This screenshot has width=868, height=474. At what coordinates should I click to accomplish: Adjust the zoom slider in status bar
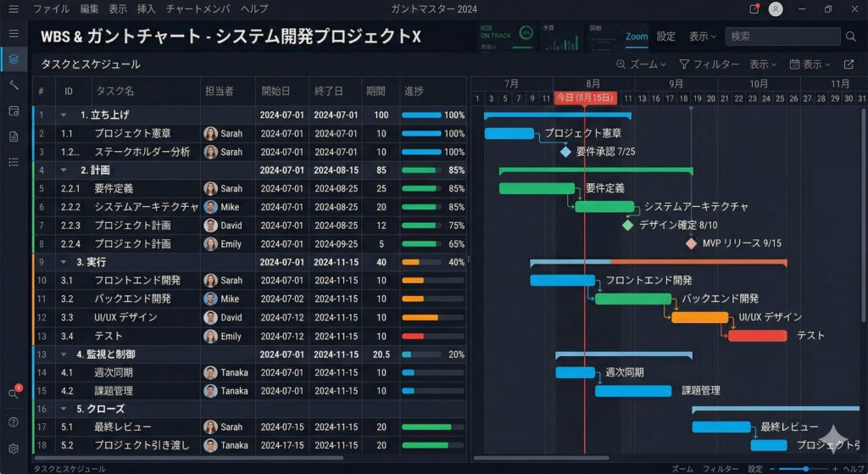805,469
